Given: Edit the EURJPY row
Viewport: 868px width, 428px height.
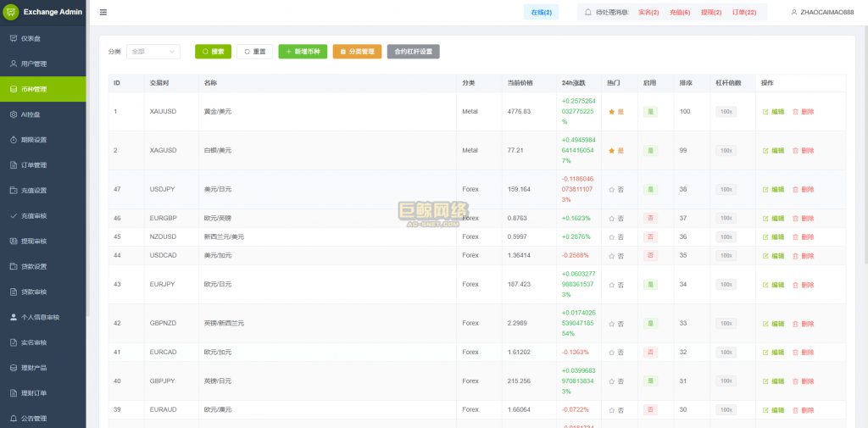Looking at the screenshot, I should (773, 285).
